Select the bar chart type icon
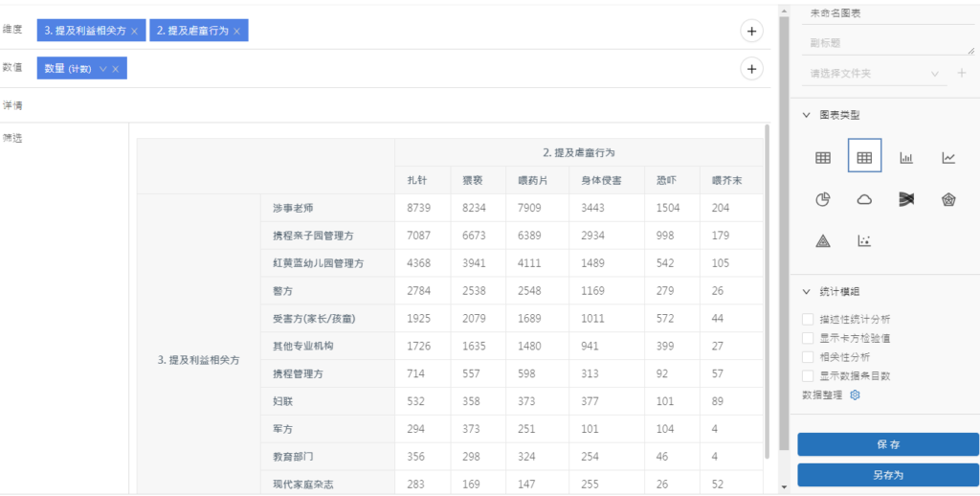 click(906, 158)
